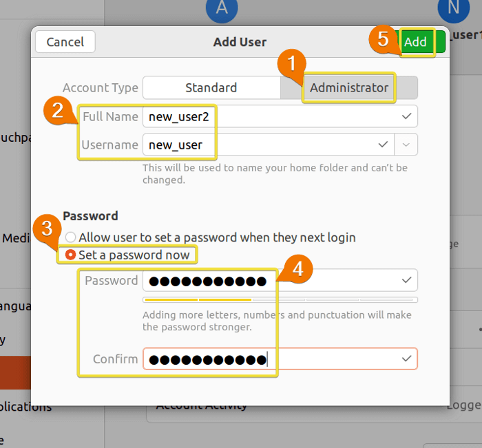
Task: Click the checkmark icon in Password field
Action: [x=406, y=280]
